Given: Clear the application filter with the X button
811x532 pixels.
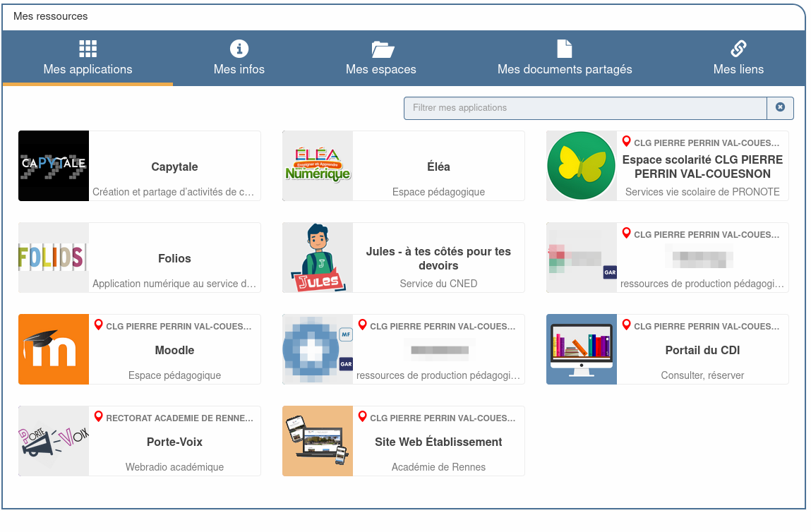Looking at the screenshot, I should 780,108.
